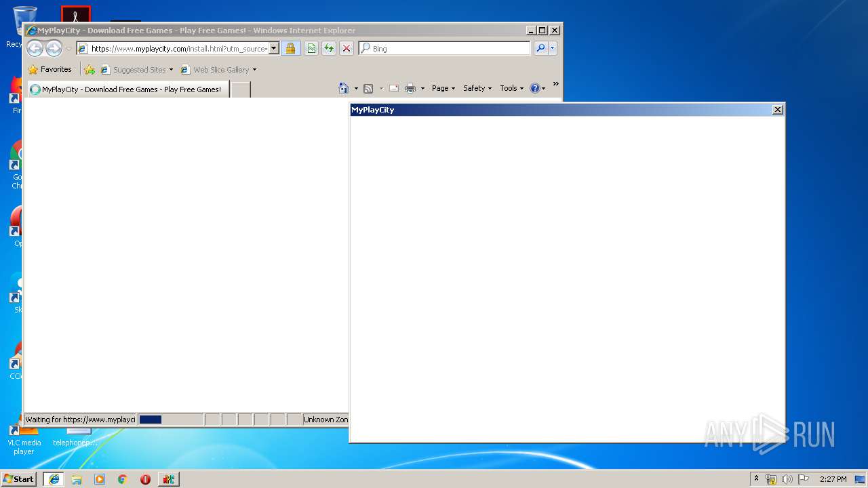Open a new blank tab
This screenshot has width=868, height=488.
[x=241, y=89]
